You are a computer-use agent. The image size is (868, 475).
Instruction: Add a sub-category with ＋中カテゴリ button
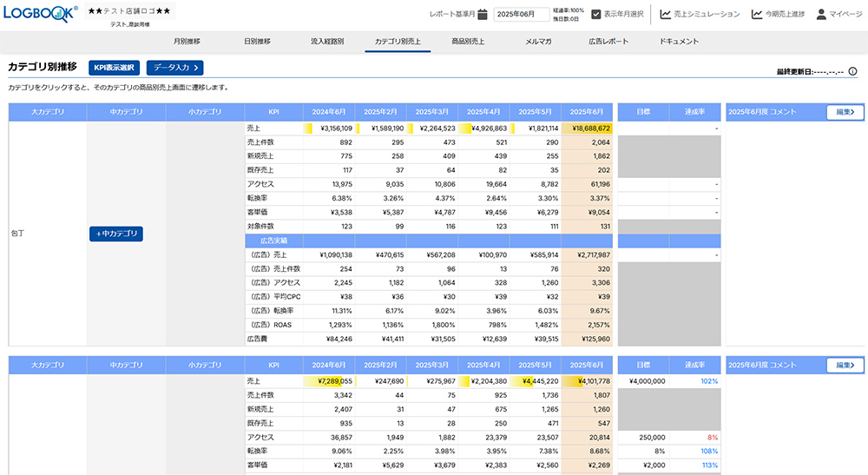(x=115, y=234)
